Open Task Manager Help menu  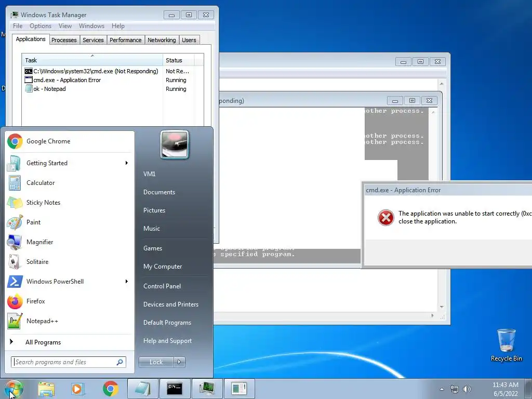coord(118,26)
